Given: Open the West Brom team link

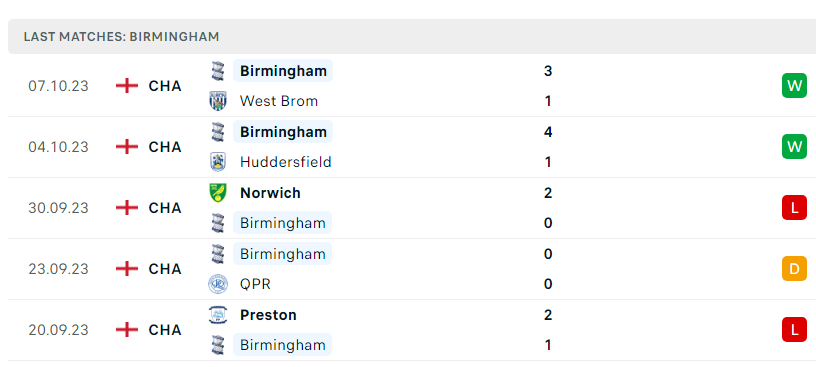Looking at the screenshot, I should point(279,101).
